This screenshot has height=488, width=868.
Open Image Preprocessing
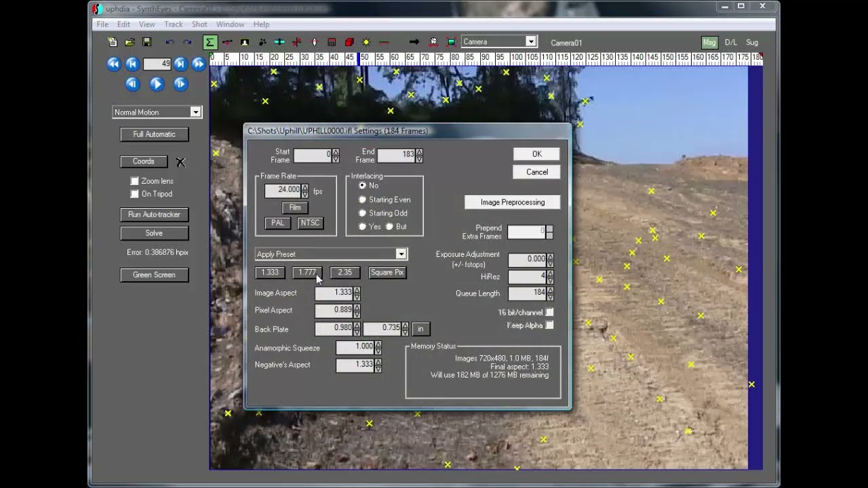click(513, 202)
